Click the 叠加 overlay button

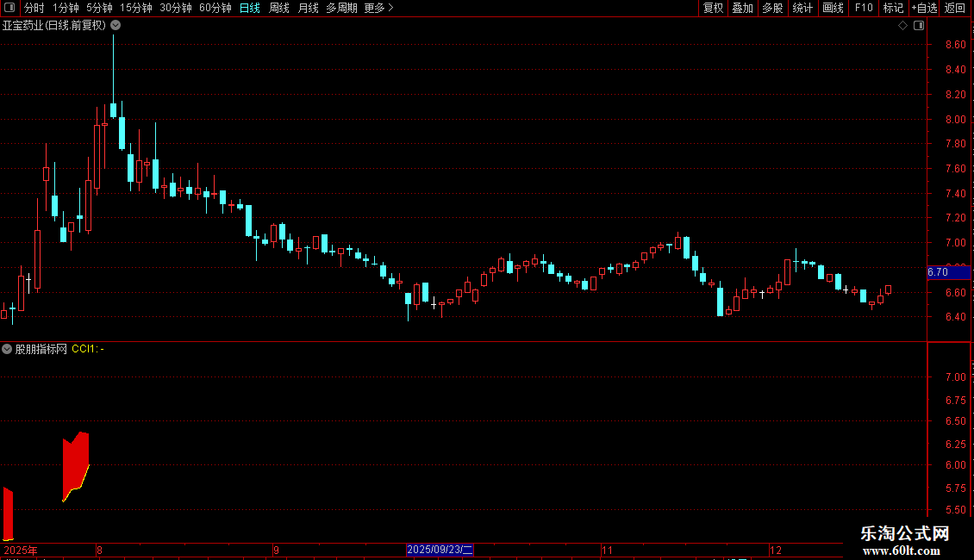point(742,8)
